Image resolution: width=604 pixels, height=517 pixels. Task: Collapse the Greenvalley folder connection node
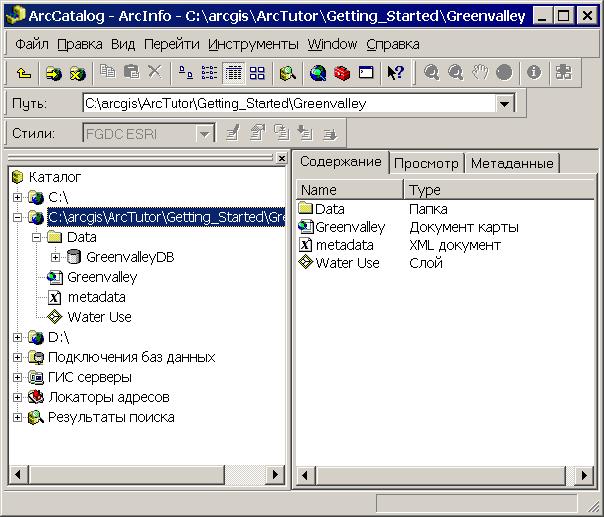click(17, 217)
